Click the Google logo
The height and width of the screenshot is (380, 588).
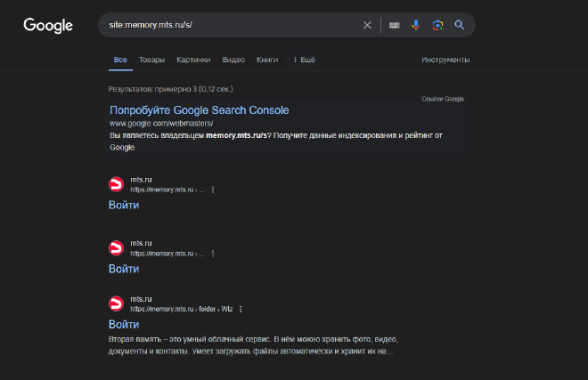tap(48, 26)
